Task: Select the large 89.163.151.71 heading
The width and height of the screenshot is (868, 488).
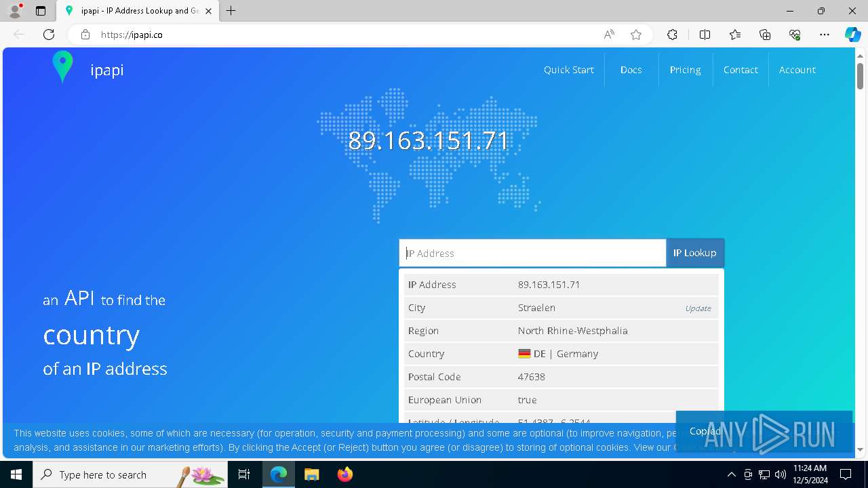Action: (x=429, y=140)
